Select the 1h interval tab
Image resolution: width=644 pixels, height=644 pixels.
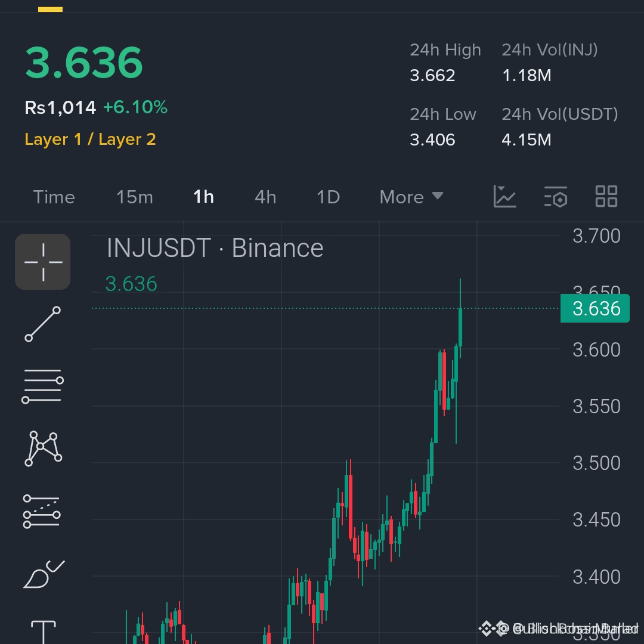[x=204, y=197]
